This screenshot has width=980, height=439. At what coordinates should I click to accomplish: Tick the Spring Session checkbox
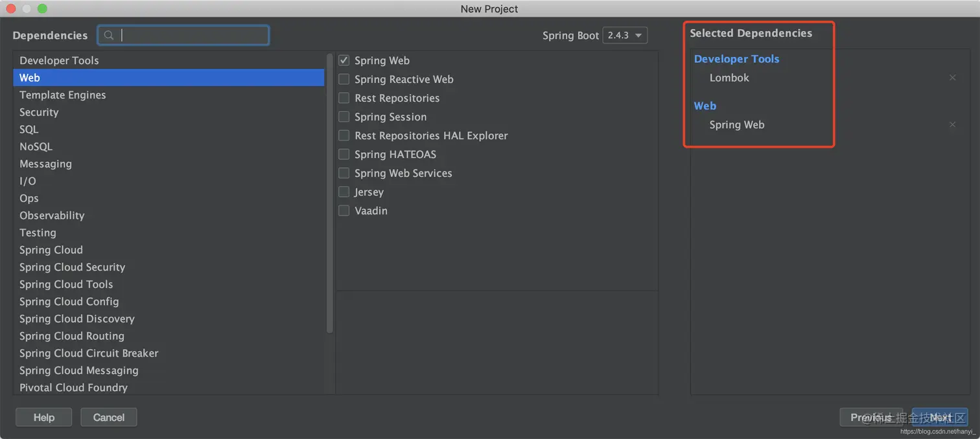(344, 117)
